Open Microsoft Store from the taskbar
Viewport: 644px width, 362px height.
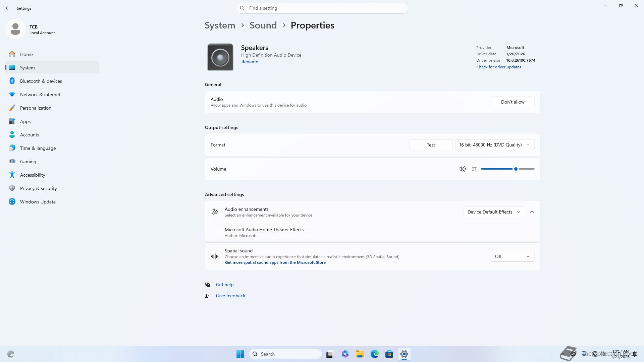(389, 354)
